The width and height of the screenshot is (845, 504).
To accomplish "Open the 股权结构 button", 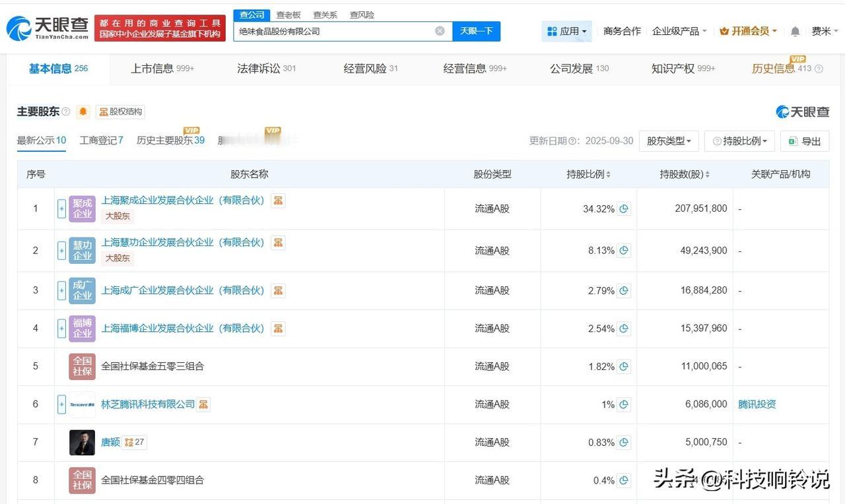I will (x=120, y=111).
